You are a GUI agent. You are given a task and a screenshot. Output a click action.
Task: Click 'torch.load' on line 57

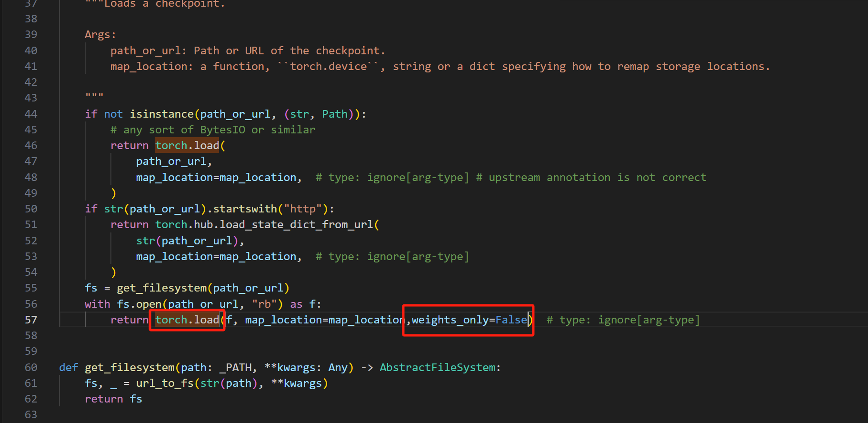(187, 320)
